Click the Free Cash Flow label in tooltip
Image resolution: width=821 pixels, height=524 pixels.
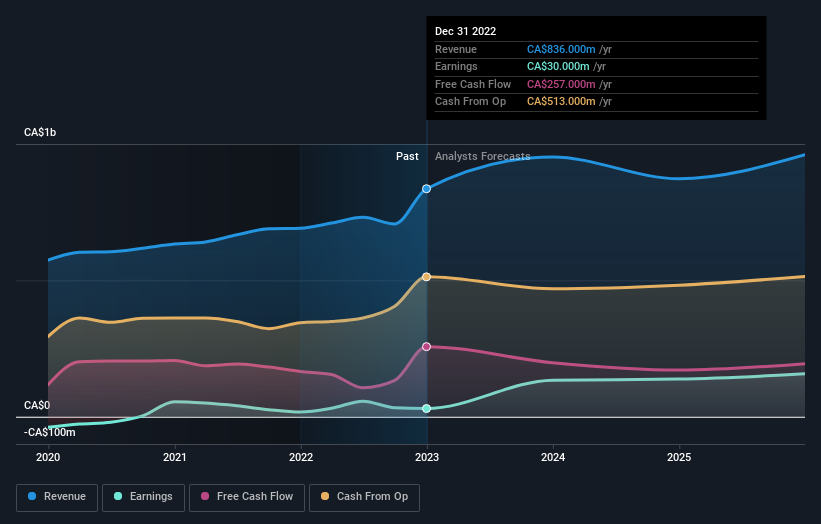[473, 84]
